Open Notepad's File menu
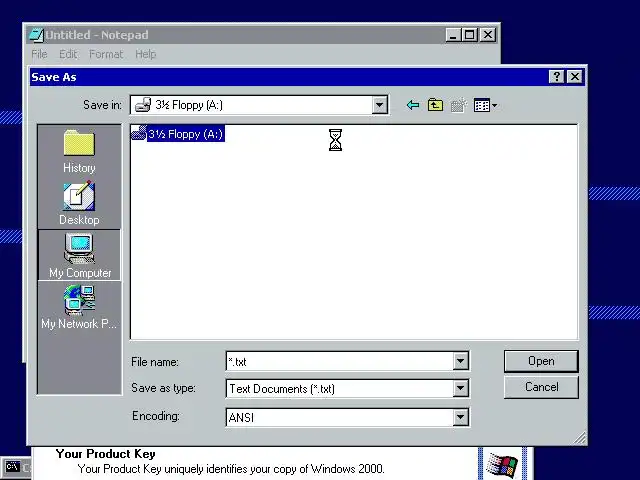Image resolution: width=640 pixels, height=480 pixels. 39,54
